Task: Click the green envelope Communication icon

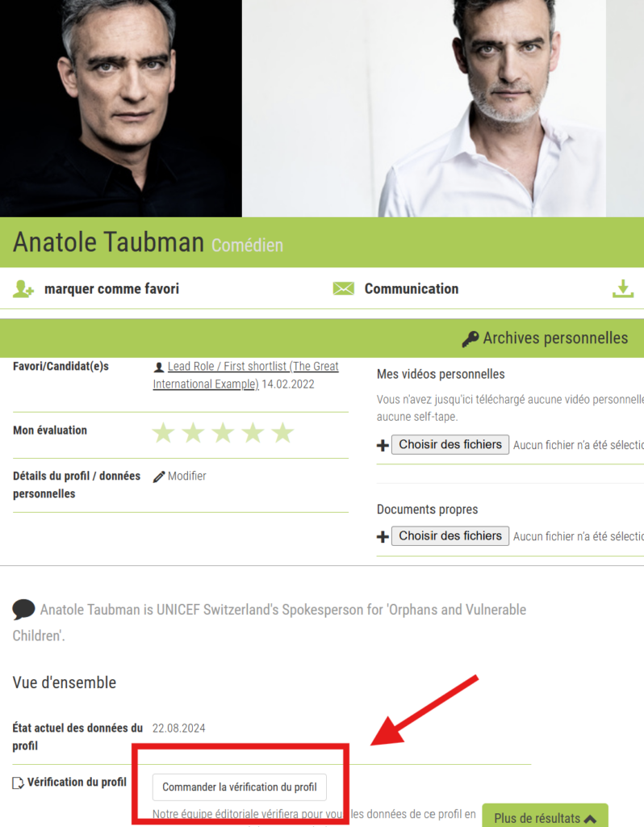Action: click(344, 288)
